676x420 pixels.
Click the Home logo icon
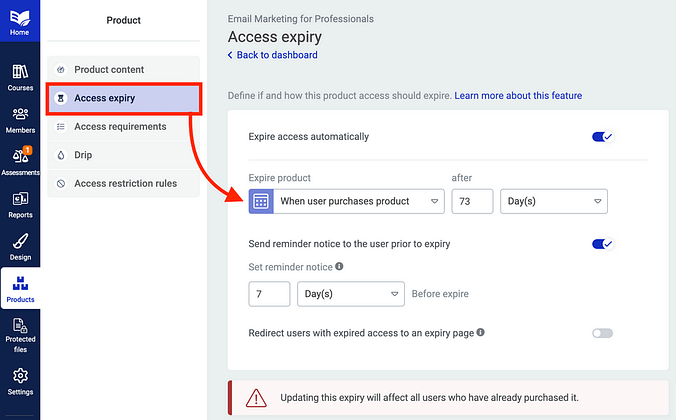20,18
